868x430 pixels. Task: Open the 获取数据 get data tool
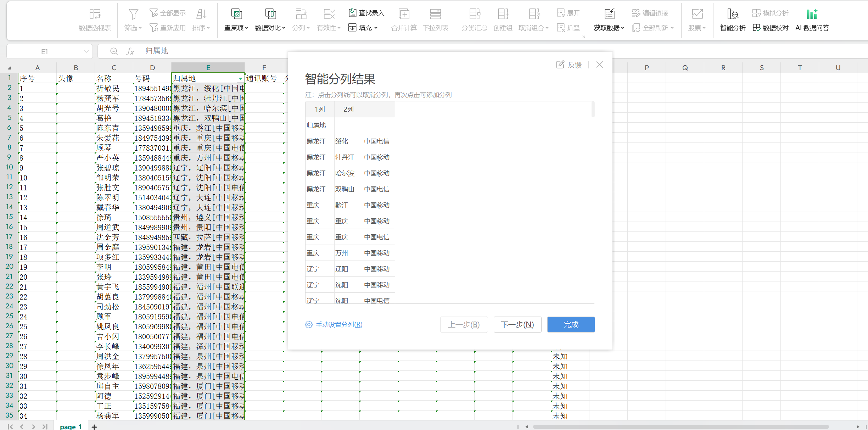click(x=609, y=14)
